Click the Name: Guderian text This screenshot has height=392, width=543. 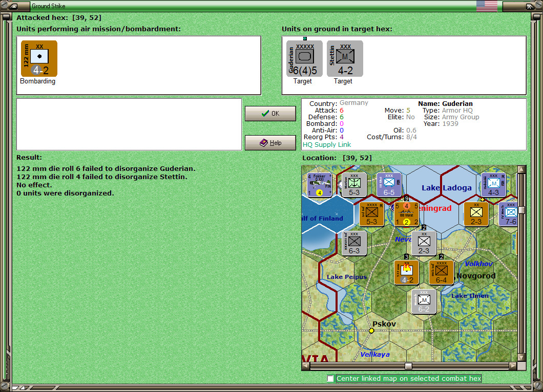coord(445,103)
